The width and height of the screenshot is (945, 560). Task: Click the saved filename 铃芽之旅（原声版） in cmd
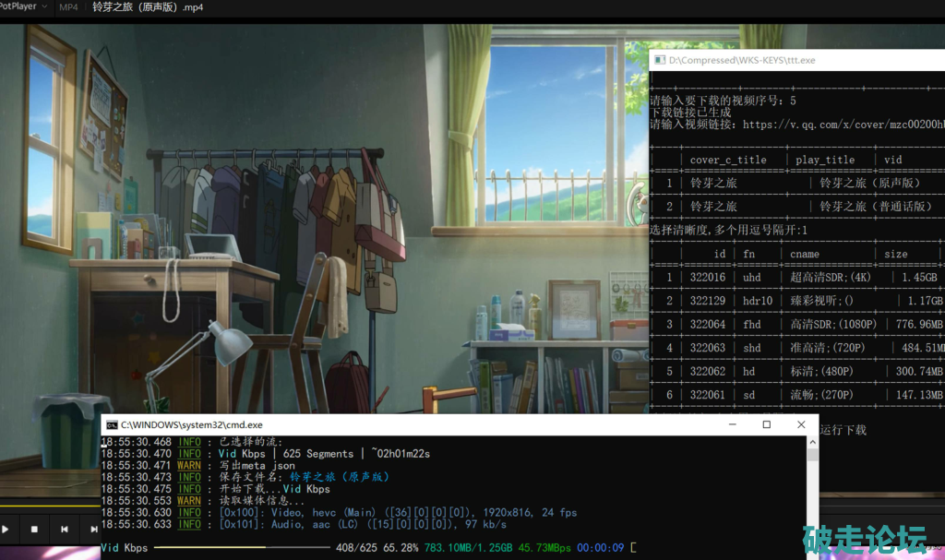340,477
